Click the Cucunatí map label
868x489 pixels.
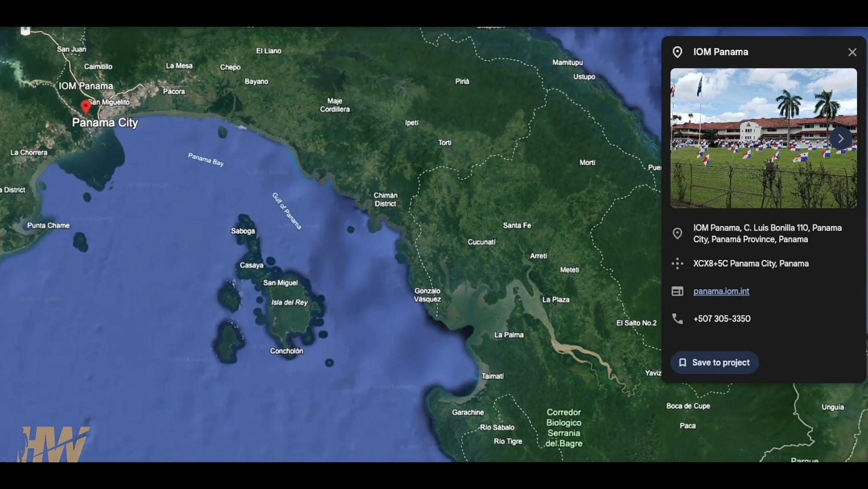[x=482, y=242]
